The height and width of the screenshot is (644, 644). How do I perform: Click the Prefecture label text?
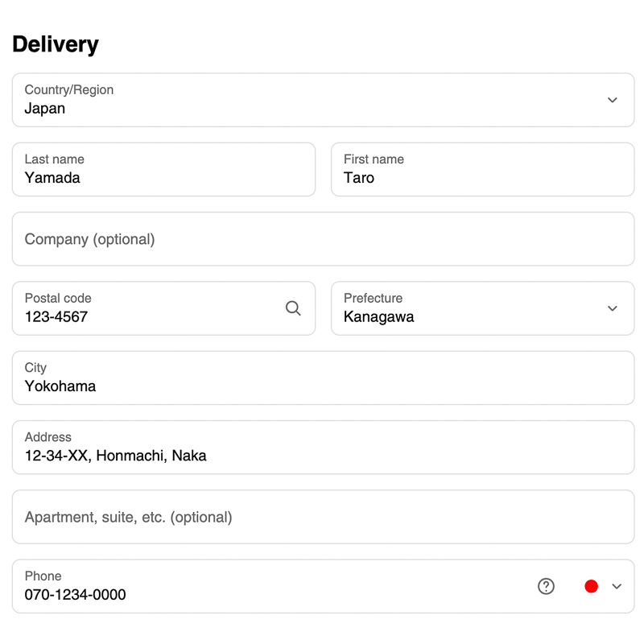[x=373, y=298]
